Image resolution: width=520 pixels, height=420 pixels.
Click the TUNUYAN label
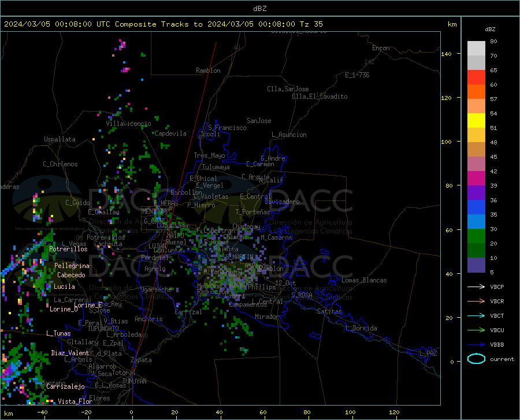click(134, 381)
